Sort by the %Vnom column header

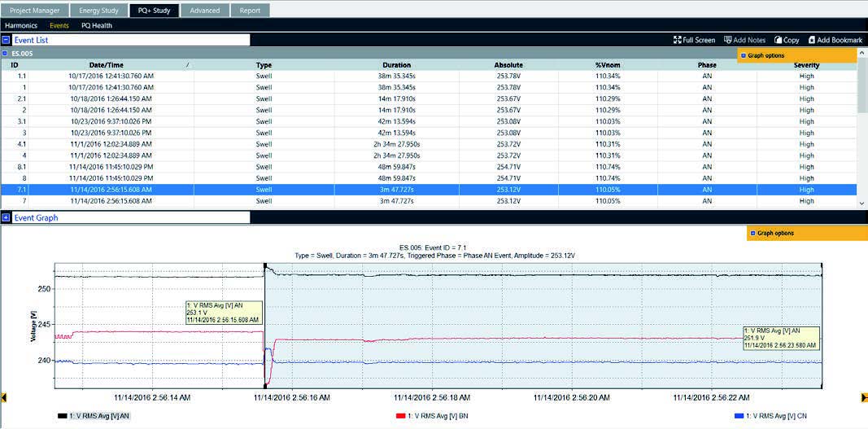coord(608,65)
